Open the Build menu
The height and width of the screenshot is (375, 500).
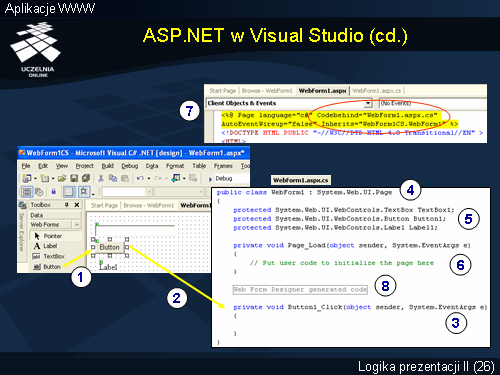coord(107,166)
